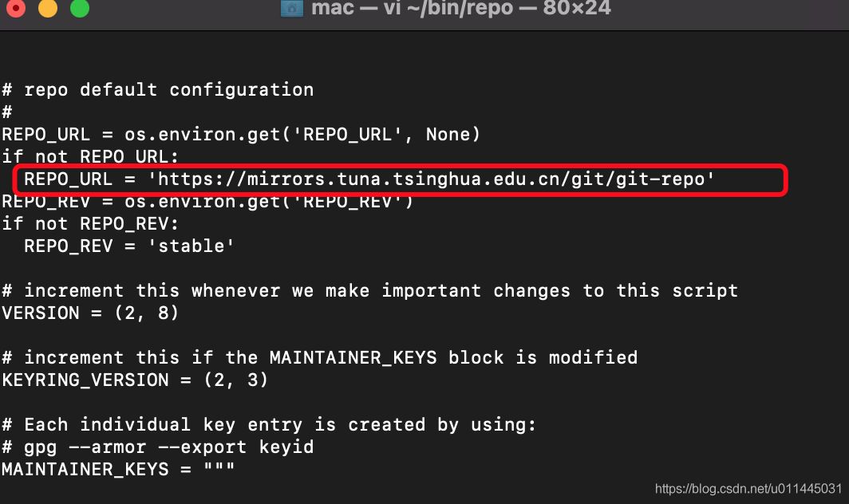
Task: Click the 'increment this whenever' comment line
Action: pos(369,291)
